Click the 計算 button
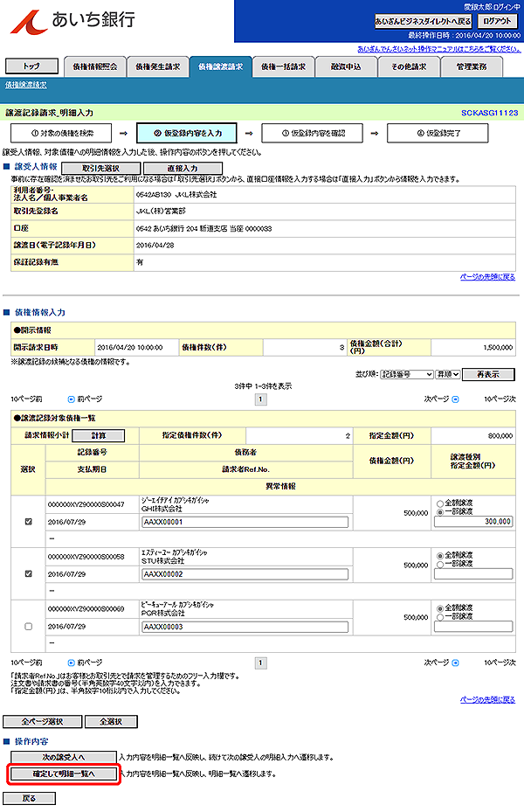 pyautogui.click(x=99, y=435)
